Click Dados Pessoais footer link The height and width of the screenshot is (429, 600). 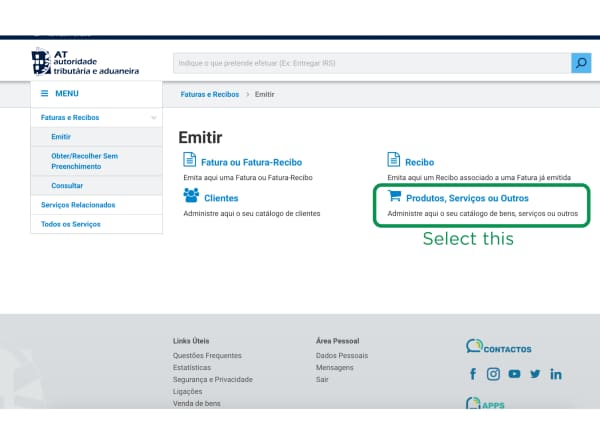coord(342,356)
